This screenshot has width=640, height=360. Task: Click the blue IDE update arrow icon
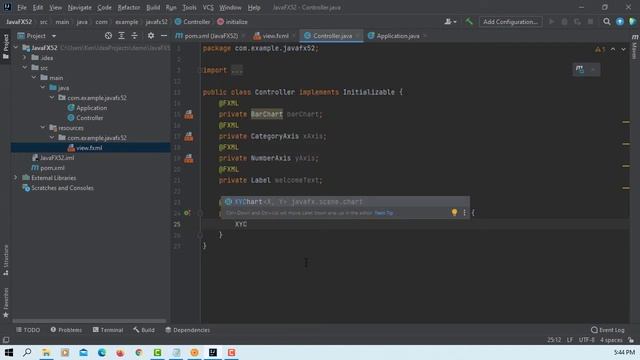point(620,22)
